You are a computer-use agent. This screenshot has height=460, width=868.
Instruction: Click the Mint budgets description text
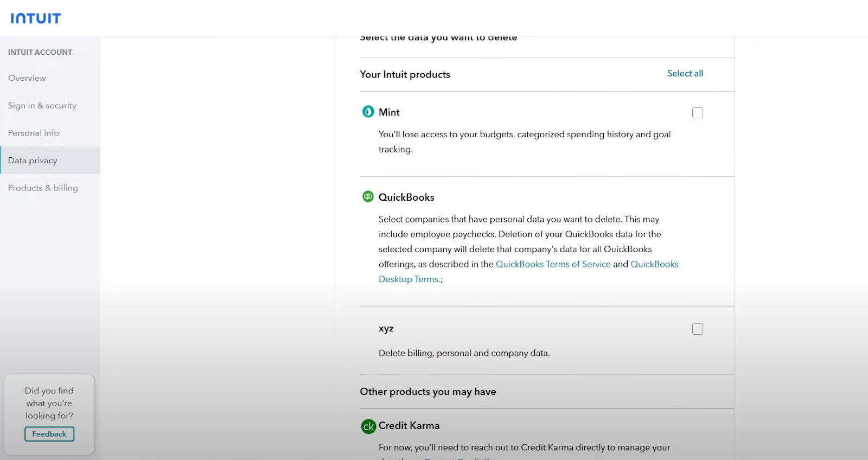[525, 142]
